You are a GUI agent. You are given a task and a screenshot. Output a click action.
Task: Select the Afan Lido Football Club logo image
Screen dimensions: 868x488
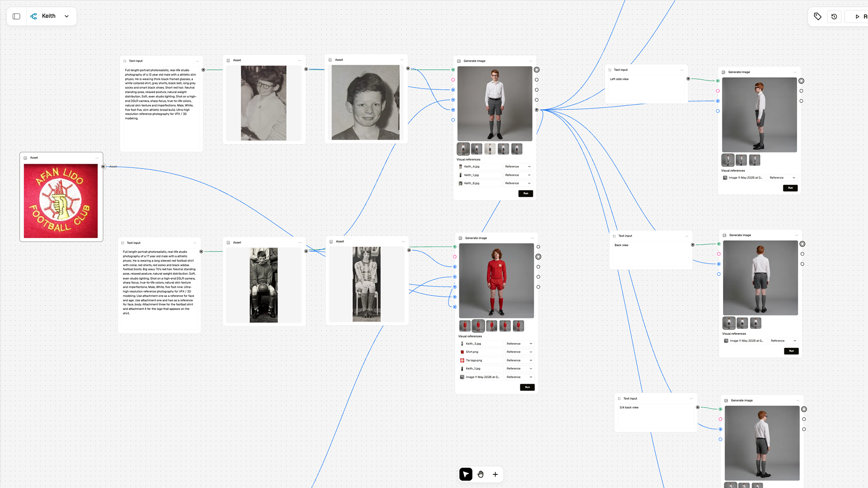pos(61,201)
